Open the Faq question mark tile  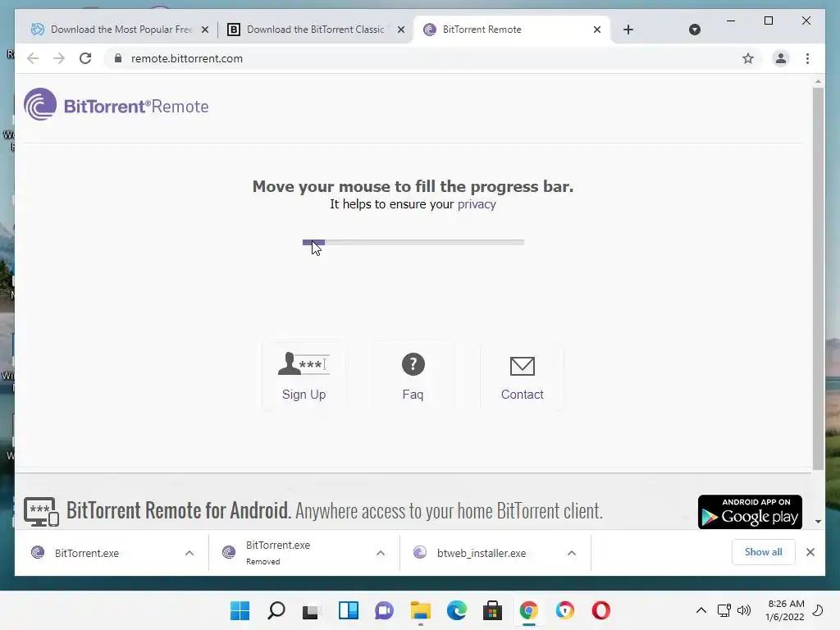(x=413, y=376)
